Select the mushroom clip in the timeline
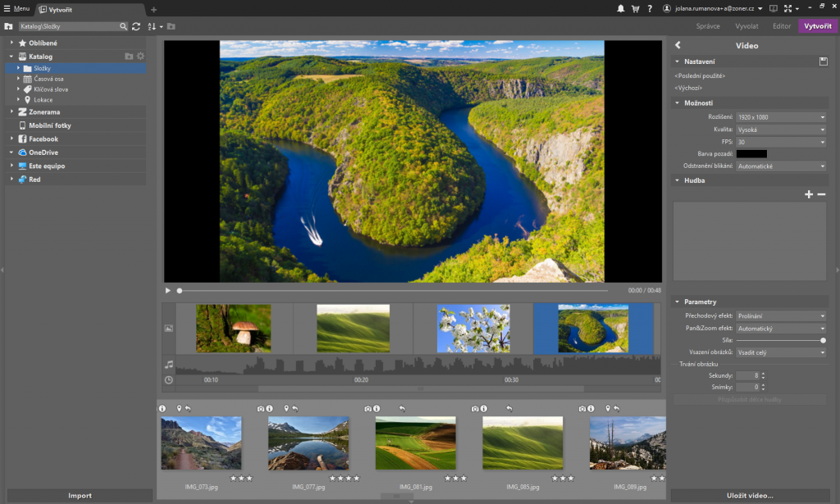Viewport: 840px width, 504px height. tap(234, 329)
